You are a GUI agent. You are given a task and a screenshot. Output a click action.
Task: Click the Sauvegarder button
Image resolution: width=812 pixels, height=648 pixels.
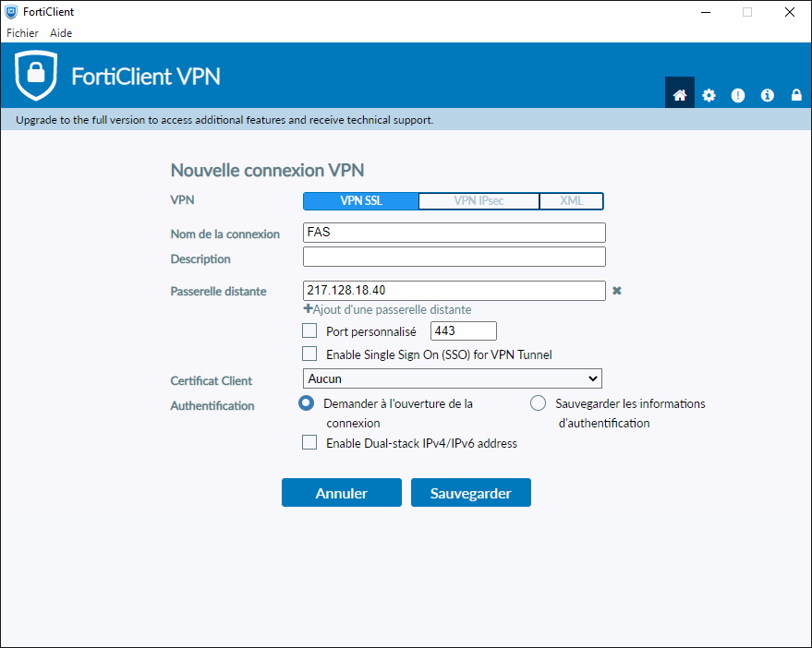click(x=471, y=493)
